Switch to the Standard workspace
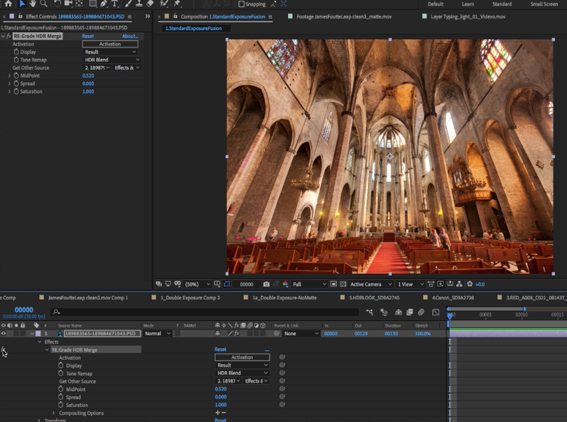Image resolution: width=567 pixels, height=422 pixels. click(x=502, y=4)
